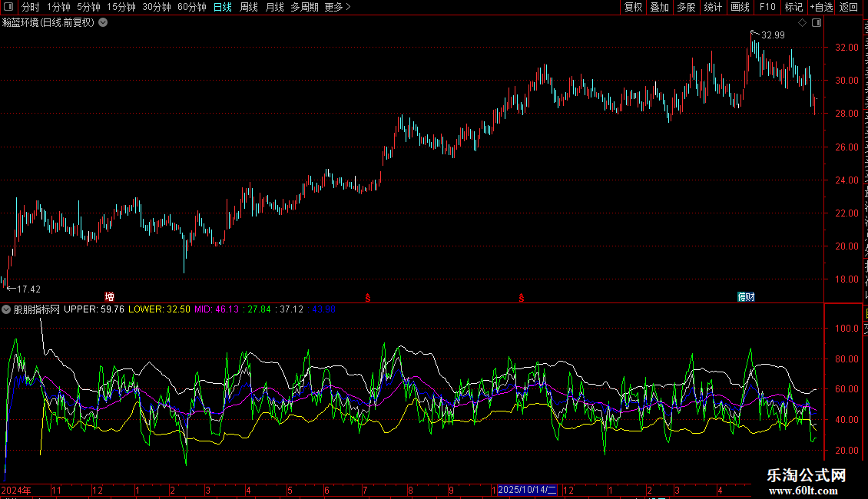Open the 复权 adjustment menu
868x499 pixels.
(x=633, y=7)
